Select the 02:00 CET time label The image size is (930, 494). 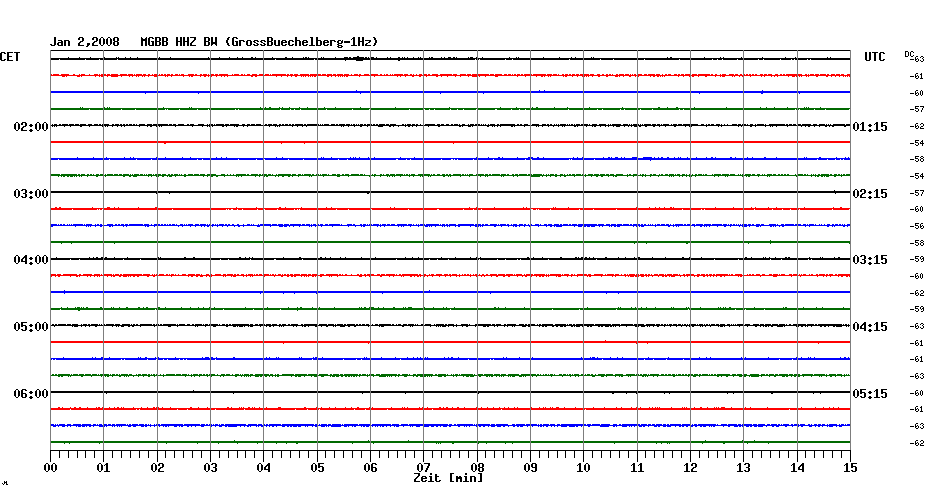tap(31, 127)
